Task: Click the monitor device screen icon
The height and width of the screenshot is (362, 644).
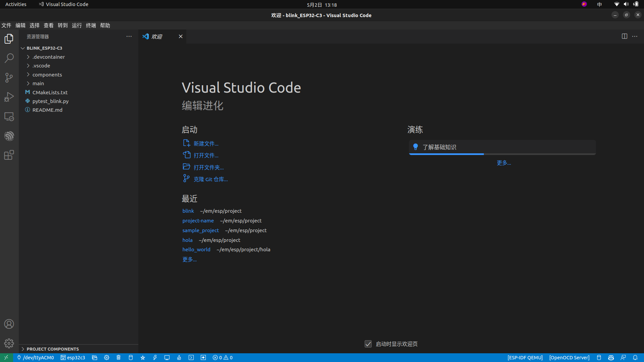Action: (167, 358)
